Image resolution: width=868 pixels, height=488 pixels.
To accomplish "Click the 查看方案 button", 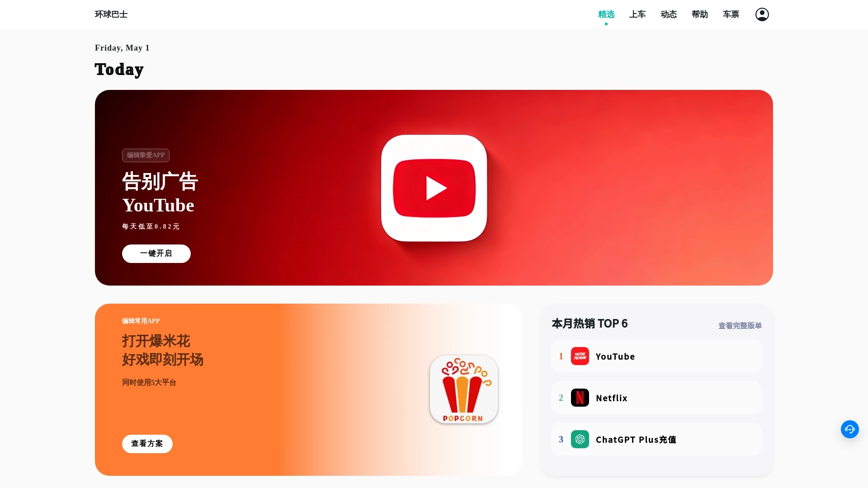I will click(x=147, y=444).
